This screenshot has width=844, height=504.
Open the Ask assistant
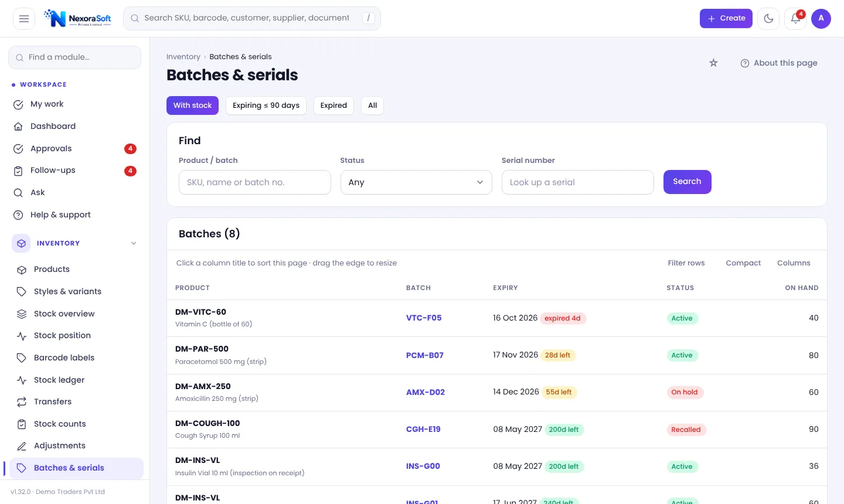74,193
